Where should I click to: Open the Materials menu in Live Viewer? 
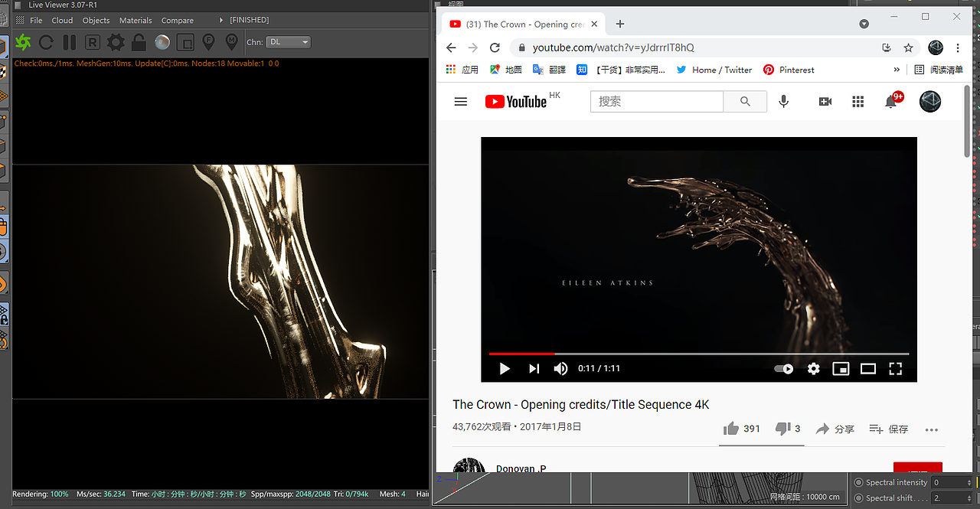click(136, 20)
